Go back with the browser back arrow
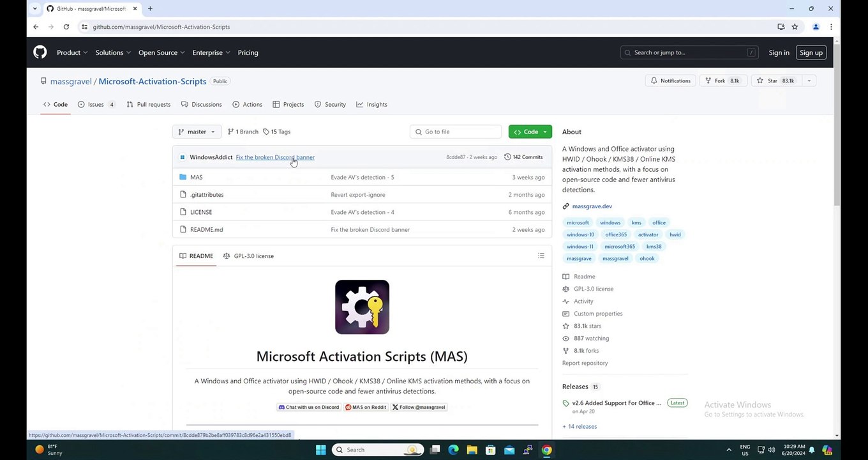868x460 pixels. coord(36,27)
